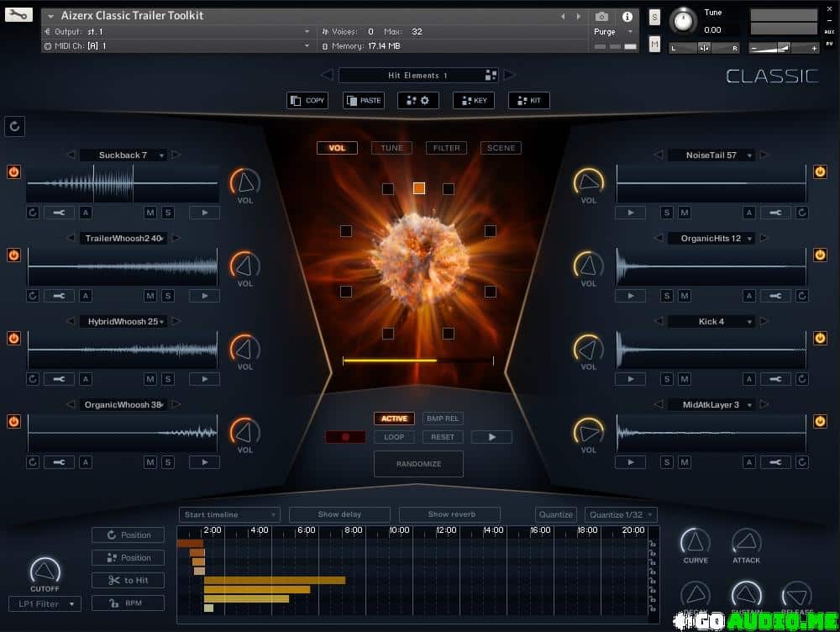Toggle power for the Suckback 7 layer

tap(14, 172)
